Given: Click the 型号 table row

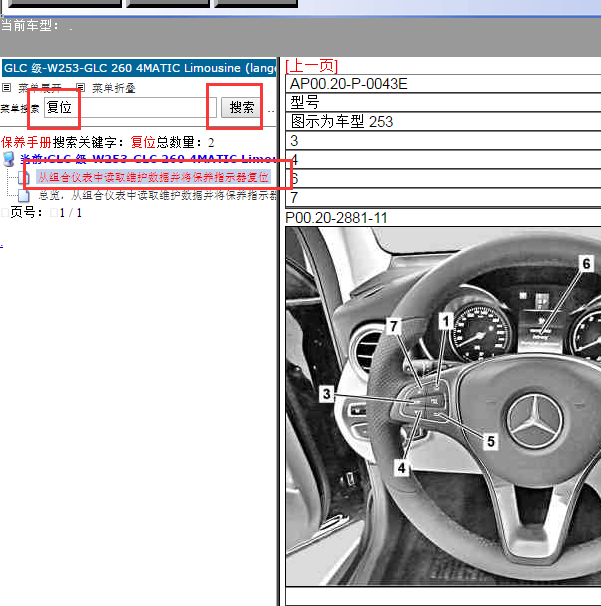Looking at the screenshot, I should 443,103.
